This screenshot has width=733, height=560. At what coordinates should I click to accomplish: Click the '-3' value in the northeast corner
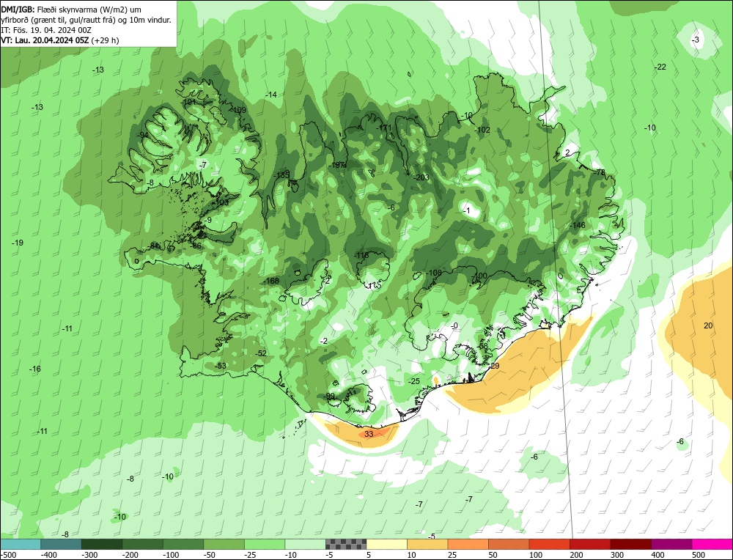(696, 40)
